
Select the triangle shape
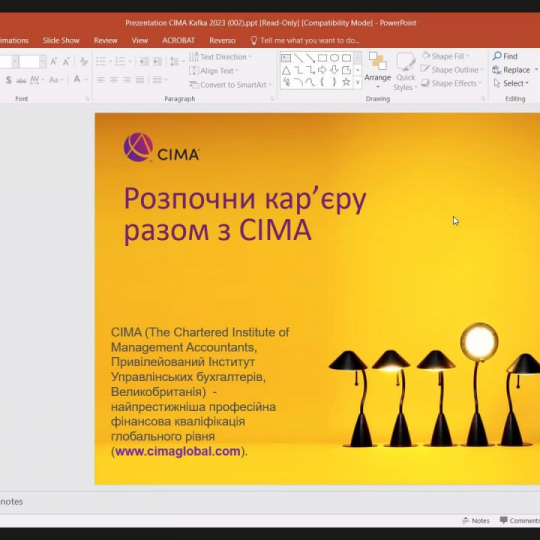coord(286,71)
